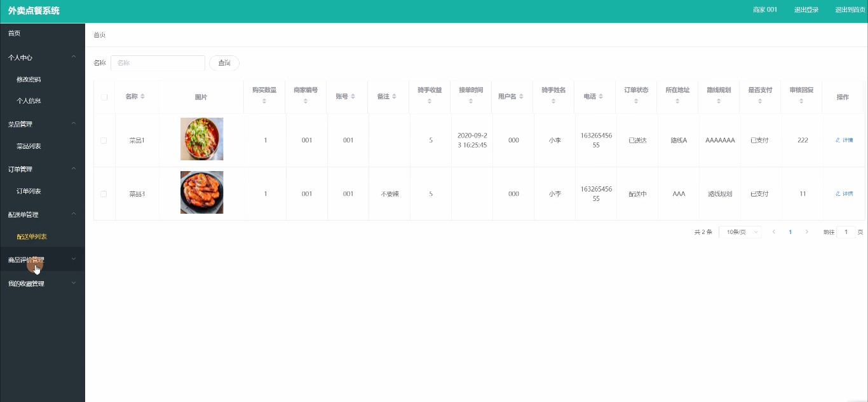Sort by 骑手收益 column arrows

[x=430, y=101]
